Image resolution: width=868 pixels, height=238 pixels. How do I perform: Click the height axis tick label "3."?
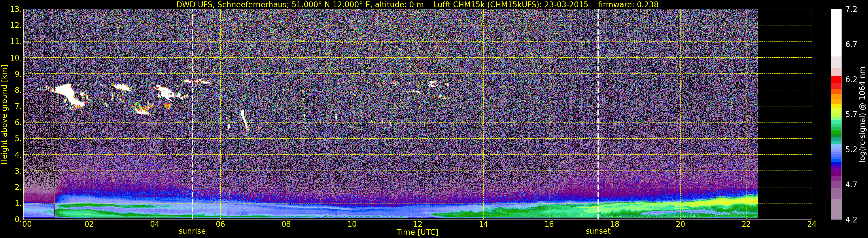coord(18,171)
